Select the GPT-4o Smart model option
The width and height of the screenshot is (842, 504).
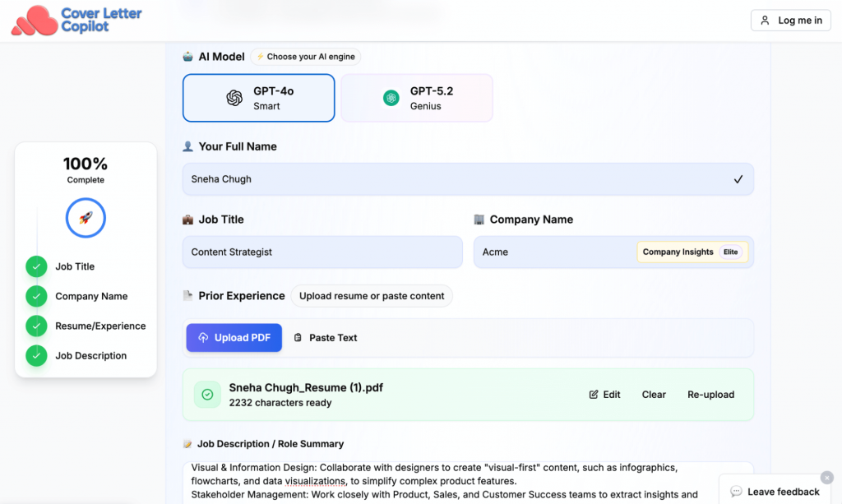point(258,98)
